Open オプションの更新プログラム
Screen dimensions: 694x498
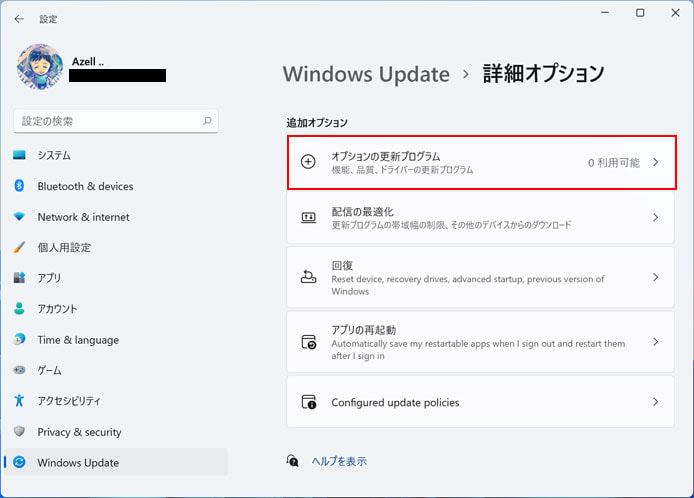(x=482, y=162)
